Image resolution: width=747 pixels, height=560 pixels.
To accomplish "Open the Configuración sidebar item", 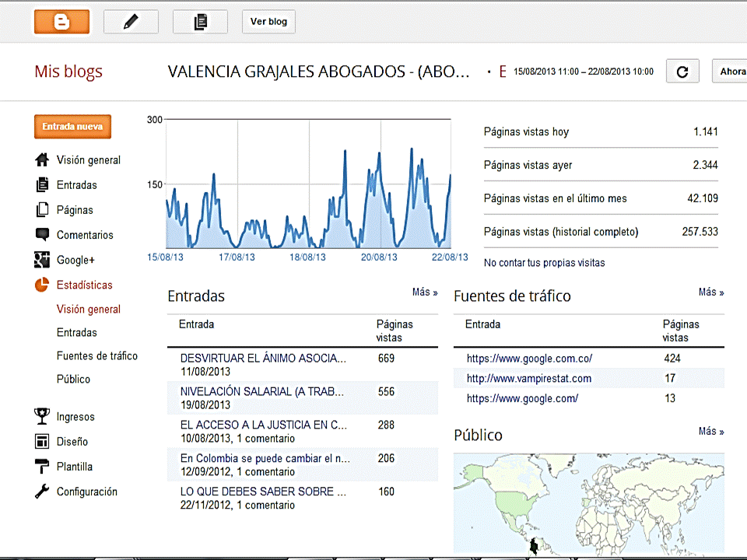I will tap(86, 492).
